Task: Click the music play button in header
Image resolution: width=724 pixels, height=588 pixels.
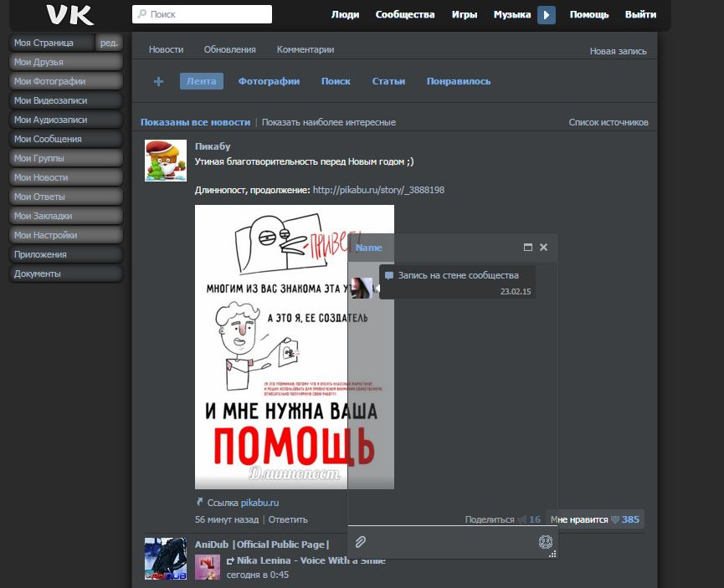Action: pyautogui.click(x=547, y=15)
